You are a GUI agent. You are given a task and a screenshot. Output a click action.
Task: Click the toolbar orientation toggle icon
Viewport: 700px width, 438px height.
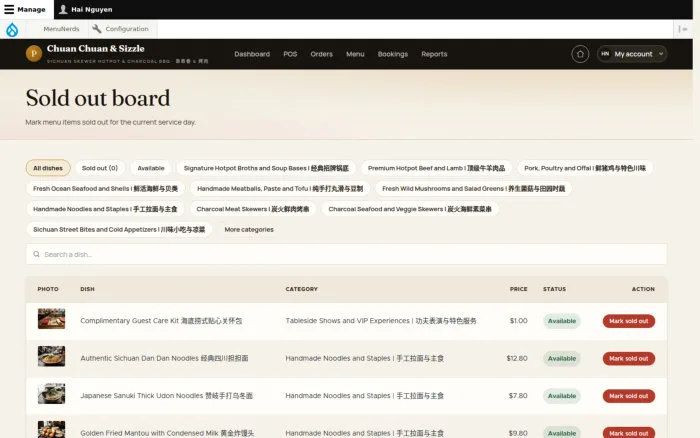point(683,29)
